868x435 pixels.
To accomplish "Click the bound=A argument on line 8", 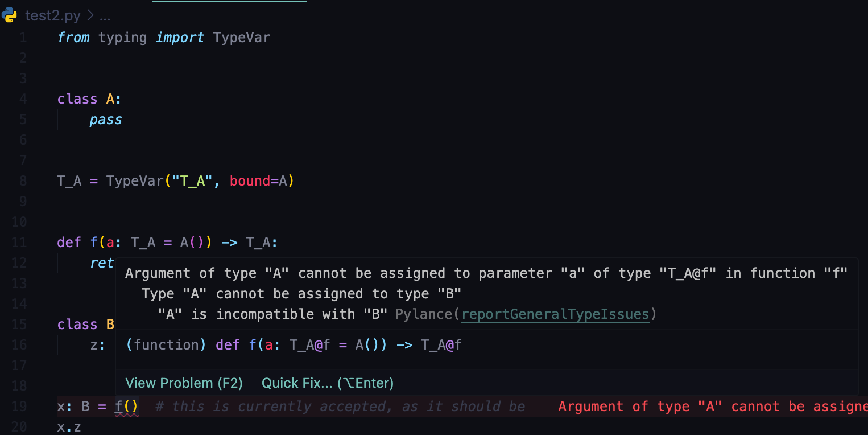I will [259, 180].
